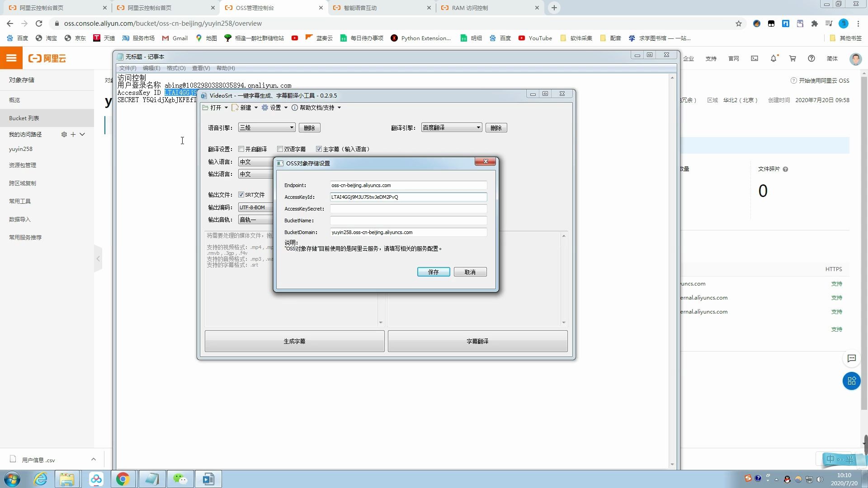Click the blue quick-access grid button
The image size is (868, 488).
[x=852, y=381]
